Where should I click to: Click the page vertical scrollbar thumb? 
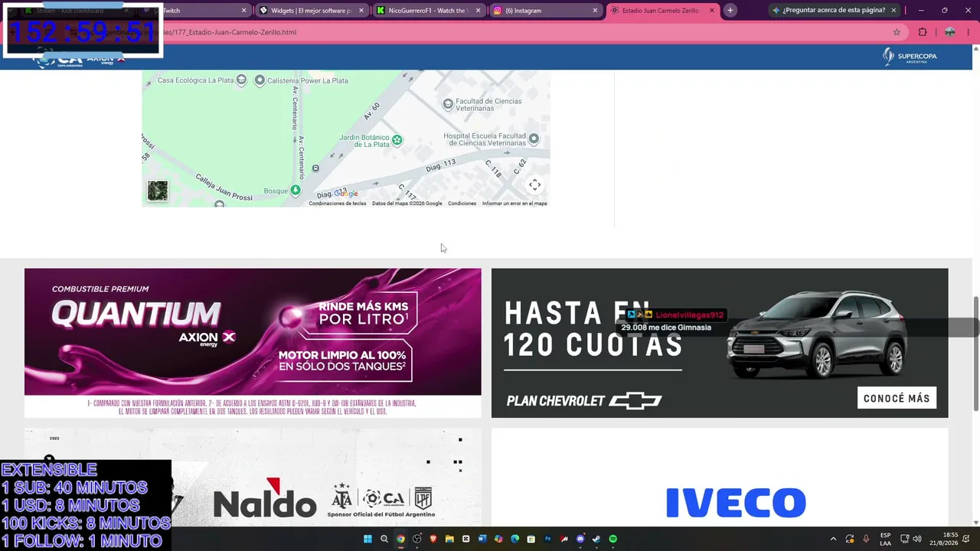coord(975,354)
